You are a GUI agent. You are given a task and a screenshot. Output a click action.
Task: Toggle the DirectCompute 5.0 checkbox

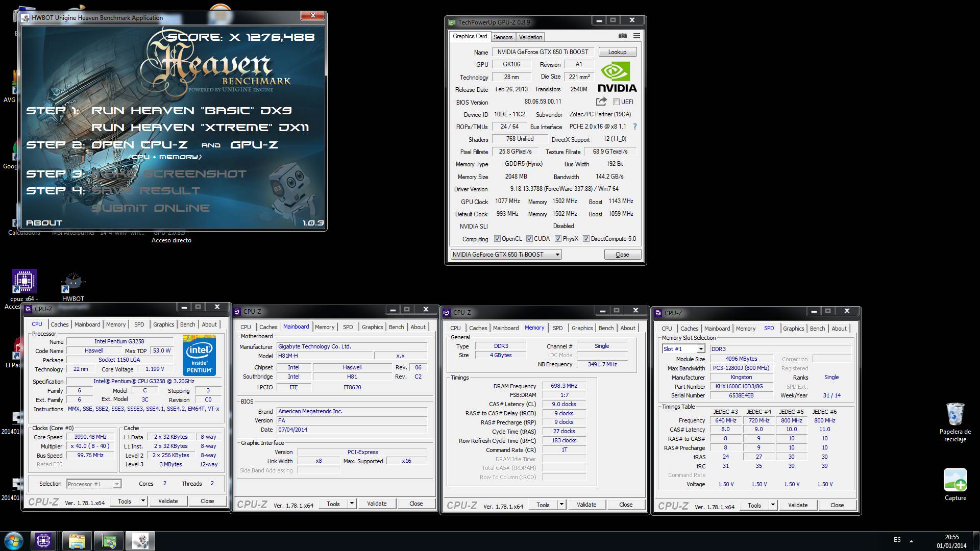coord(586,239)
